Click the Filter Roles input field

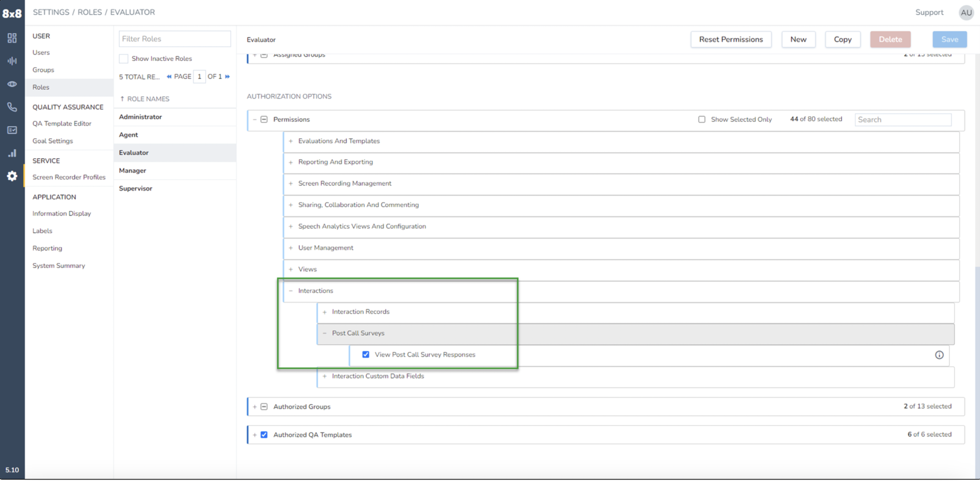(175, 39)
